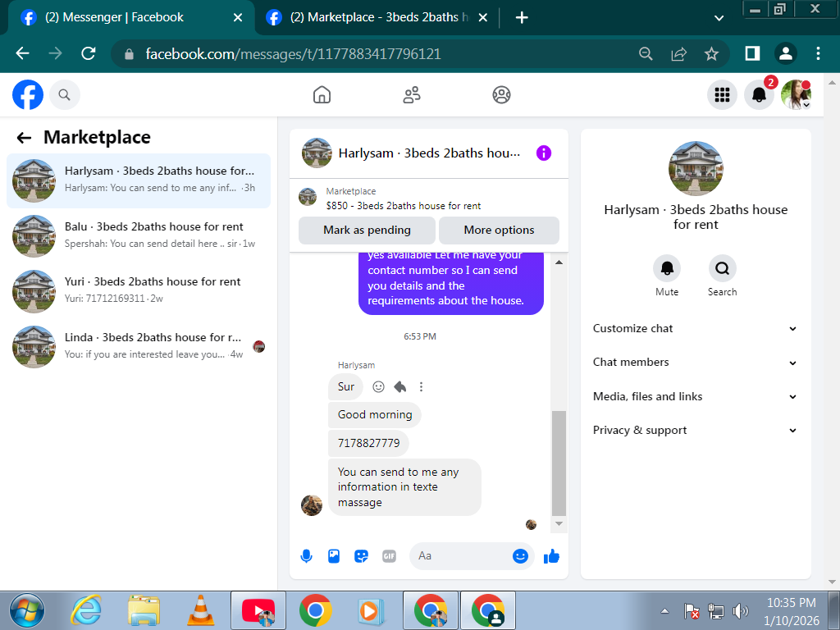Click Harlysam's avatar beside last message
Screen dimensions: 840x630
tap(312, 505)
